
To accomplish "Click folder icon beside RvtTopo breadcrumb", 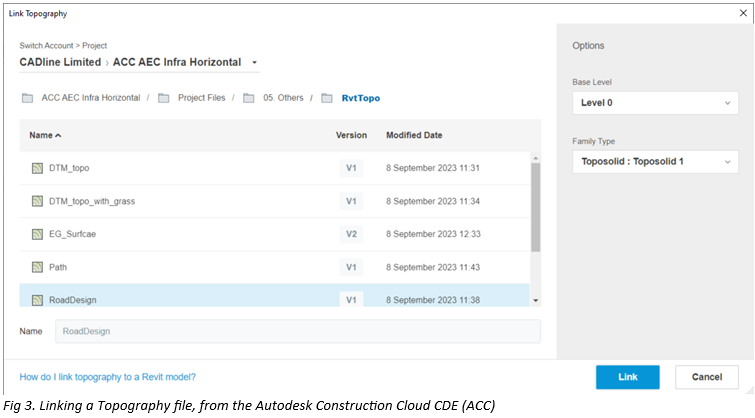I will (327, 98).
